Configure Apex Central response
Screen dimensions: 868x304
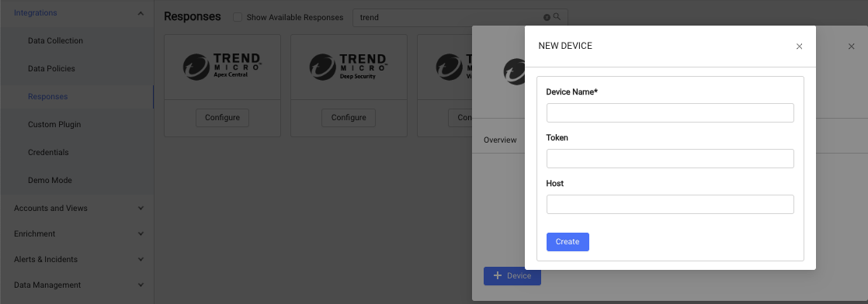coord(223,118)
